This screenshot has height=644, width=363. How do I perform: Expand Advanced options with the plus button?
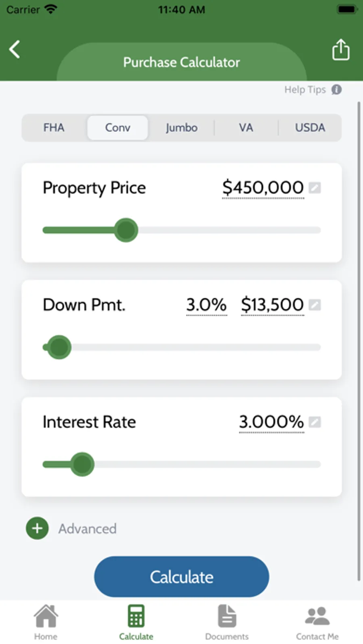[x=37, y=528]
